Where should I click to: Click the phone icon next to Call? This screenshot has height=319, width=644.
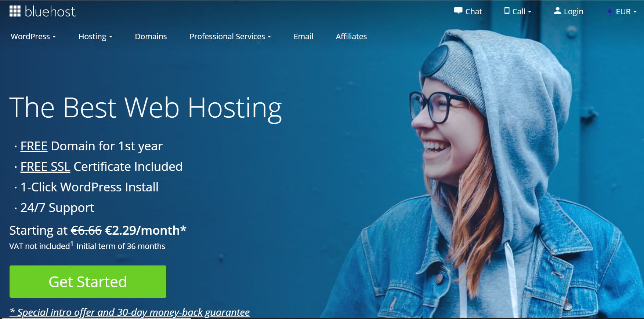tap(507, 11)
